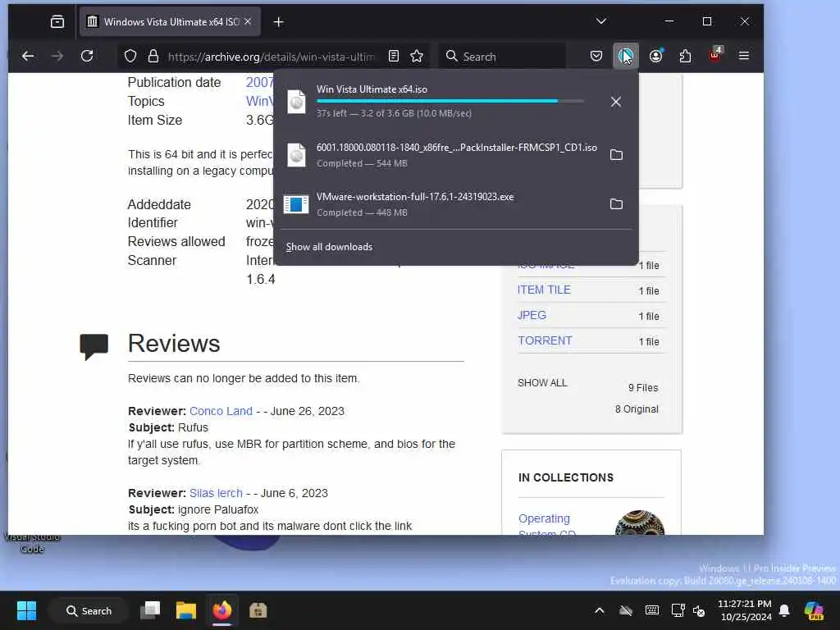Open the VMware-workstation-full-17.6.1 download entry

click(442, 204)
